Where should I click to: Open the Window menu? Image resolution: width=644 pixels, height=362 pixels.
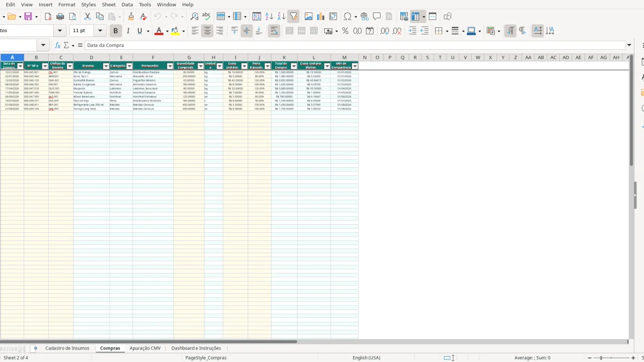click(166, 4)
